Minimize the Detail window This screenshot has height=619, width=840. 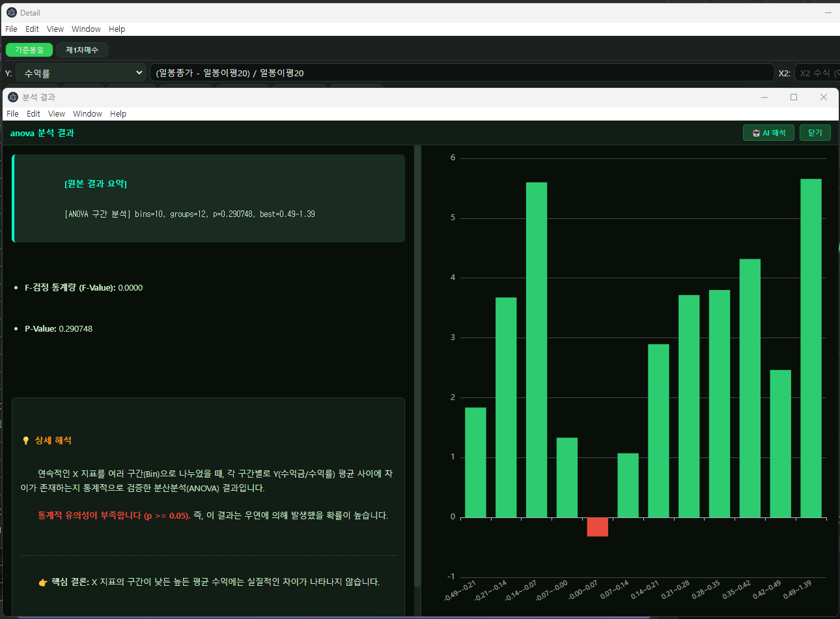click(828, 12)
